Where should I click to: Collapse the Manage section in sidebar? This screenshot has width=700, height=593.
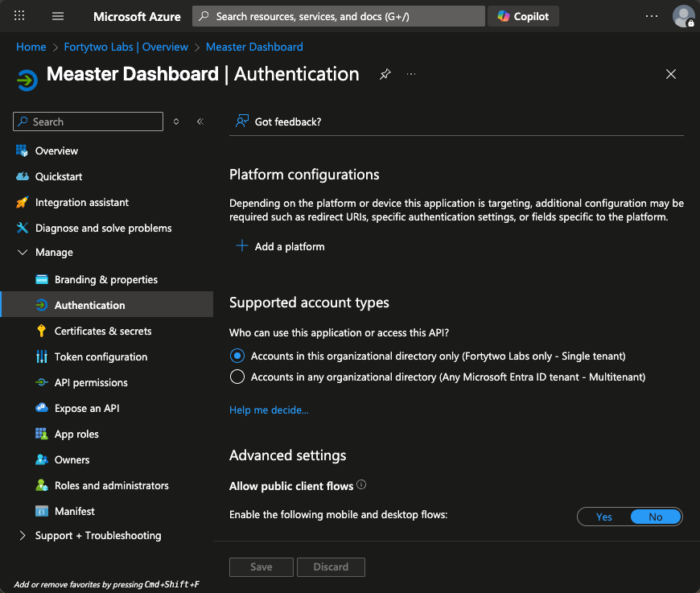[x=23, y=253]
